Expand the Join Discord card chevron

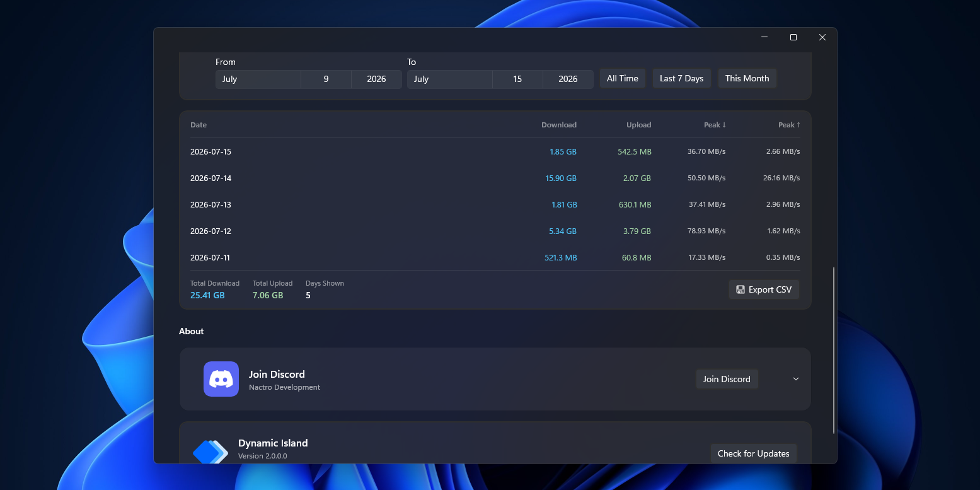pyautogui.click(x=796, y=379)
